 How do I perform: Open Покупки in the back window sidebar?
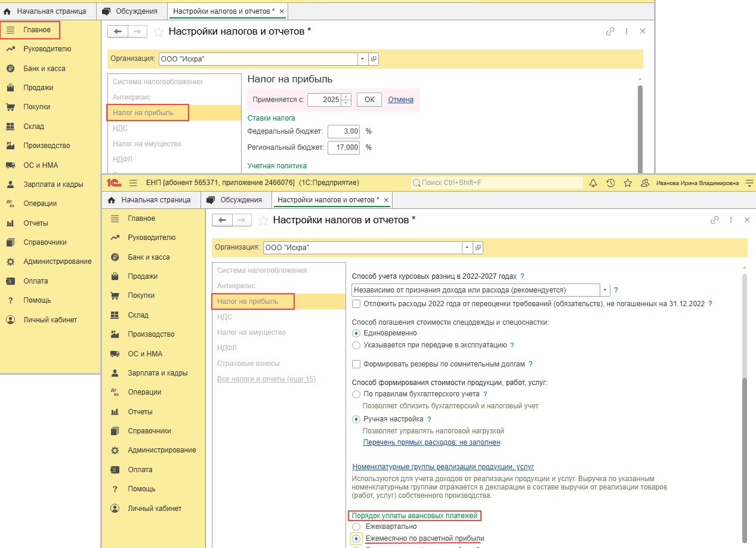pos(36,107)
